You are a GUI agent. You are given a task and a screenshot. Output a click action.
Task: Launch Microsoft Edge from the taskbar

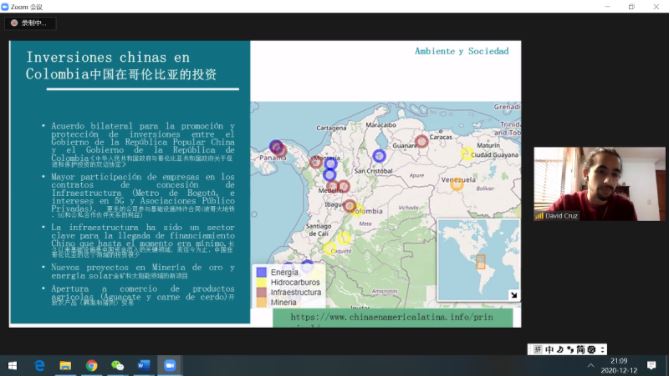[40, 365]
